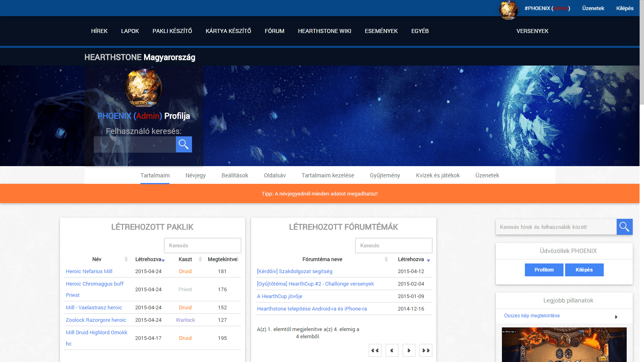Focus the forum topics Keresés field
Viewport: 644px width, 362px height.
click(x=394, y=245)
